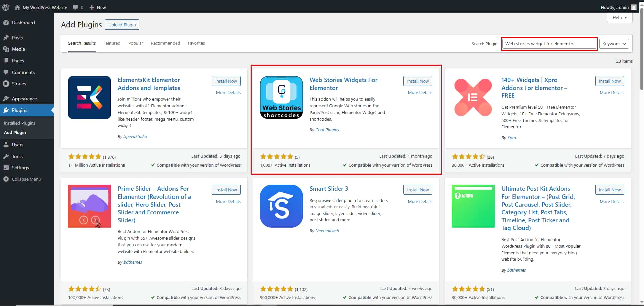This screenshot has height=306, width=644.
Task: Click the Media library icon
Action: (x=6, y=49)
